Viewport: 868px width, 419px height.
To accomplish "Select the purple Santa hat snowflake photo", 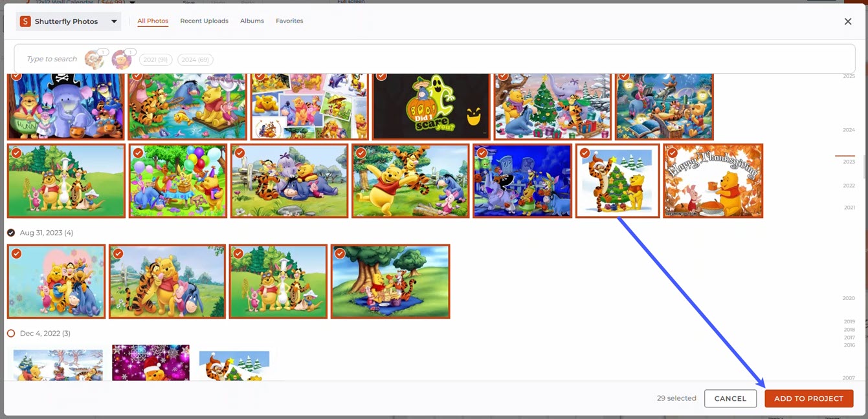I will pyautogui.click(x=151, y=363).
